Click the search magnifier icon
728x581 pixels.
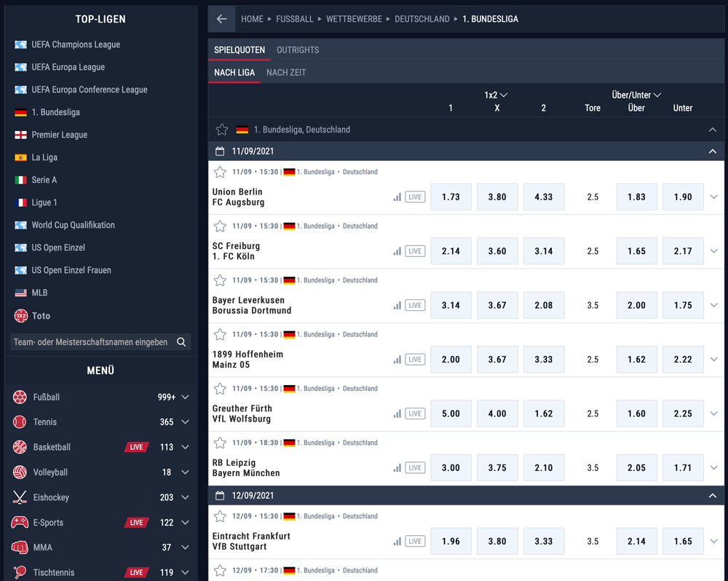pyautogui.click(x=181, y=341)
